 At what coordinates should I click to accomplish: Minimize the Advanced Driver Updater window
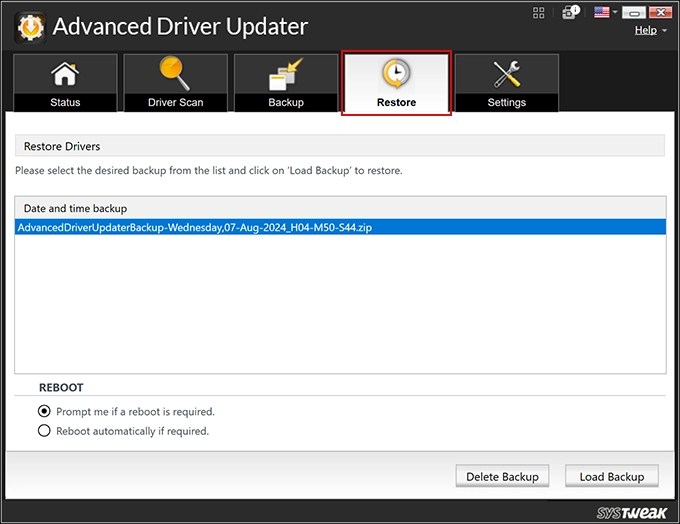click(x=634, y=13)
